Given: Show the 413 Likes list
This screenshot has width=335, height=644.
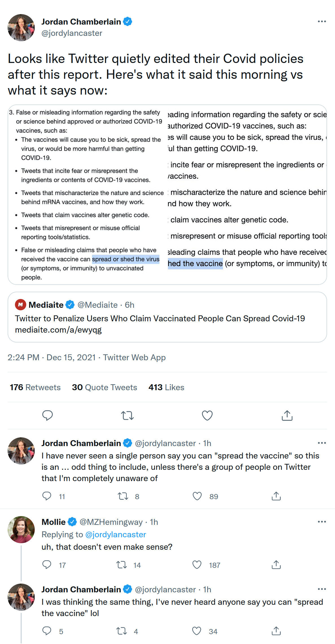Looking at the screenshot, I should tap(166, 387).
